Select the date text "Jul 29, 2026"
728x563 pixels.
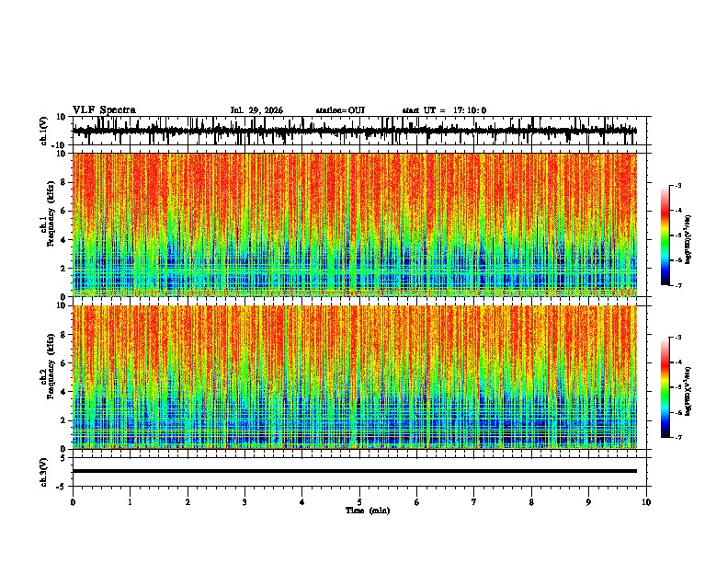click(x=256, y=110)
